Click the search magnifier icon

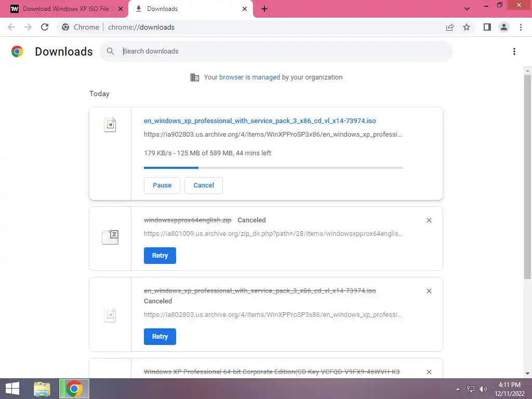pos(110,51)
